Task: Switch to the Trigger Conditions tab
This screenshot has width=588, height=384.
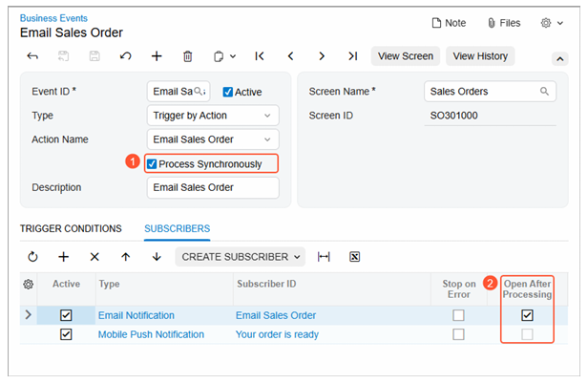Action: click(71, 229)
